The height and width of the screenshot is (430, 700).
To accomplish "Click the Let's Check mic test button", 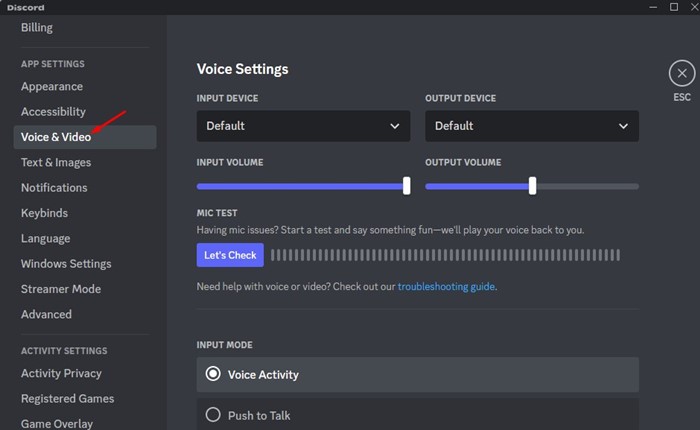I will [x=230, y=255].
